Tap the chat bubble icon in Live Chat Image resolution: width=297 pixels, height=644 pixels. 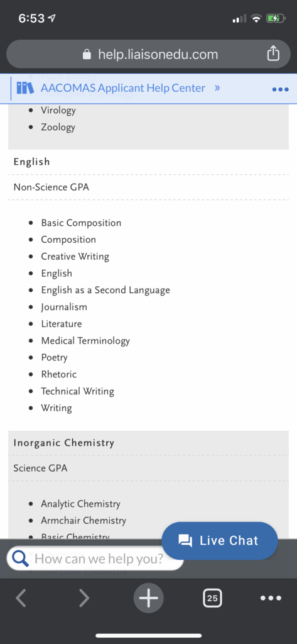click(x=185, y=541)
